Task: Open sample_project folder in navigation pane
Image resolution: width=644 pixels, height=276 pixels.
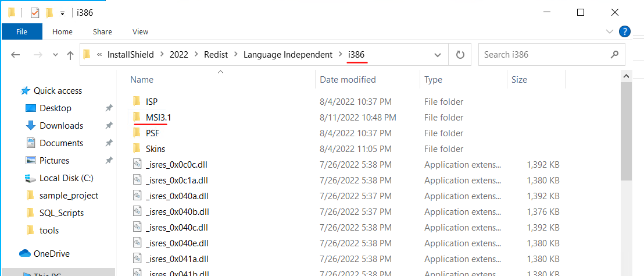Action: 69,196
